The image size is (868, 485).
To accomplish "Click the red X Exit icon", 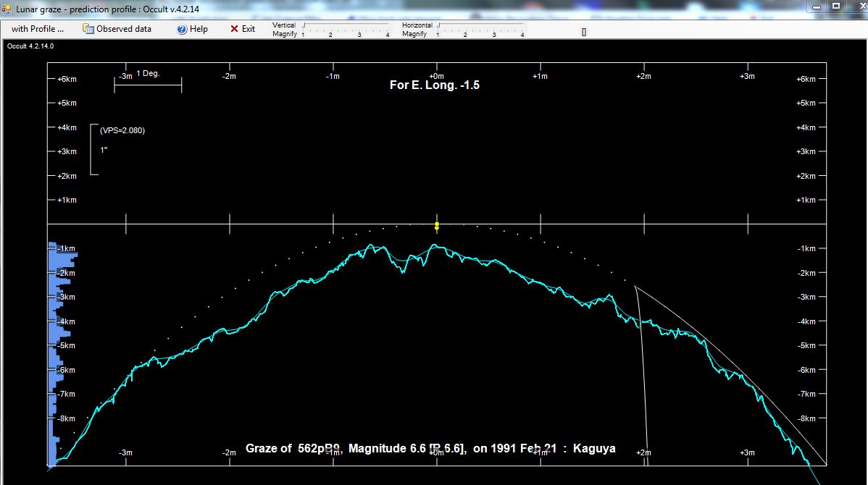I will [234, 29].
